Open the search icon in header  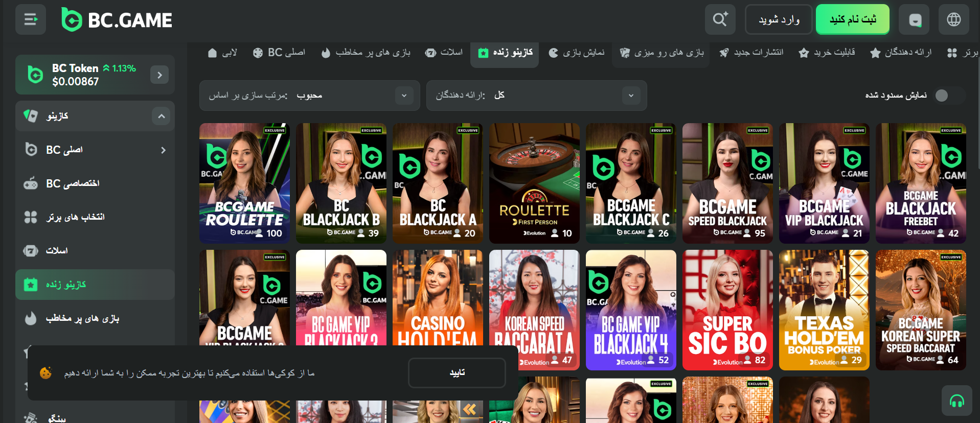720,19
